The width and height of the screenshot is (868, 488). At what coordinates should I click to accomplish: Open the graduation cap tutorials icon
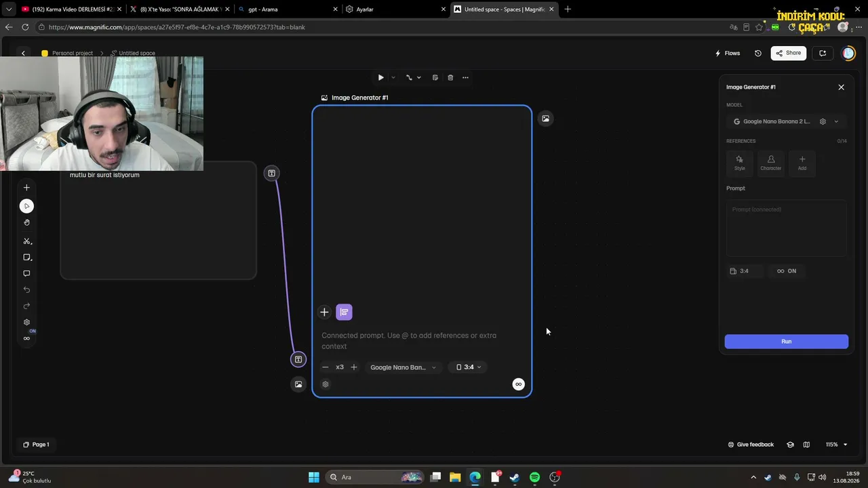tap(790, 445)
